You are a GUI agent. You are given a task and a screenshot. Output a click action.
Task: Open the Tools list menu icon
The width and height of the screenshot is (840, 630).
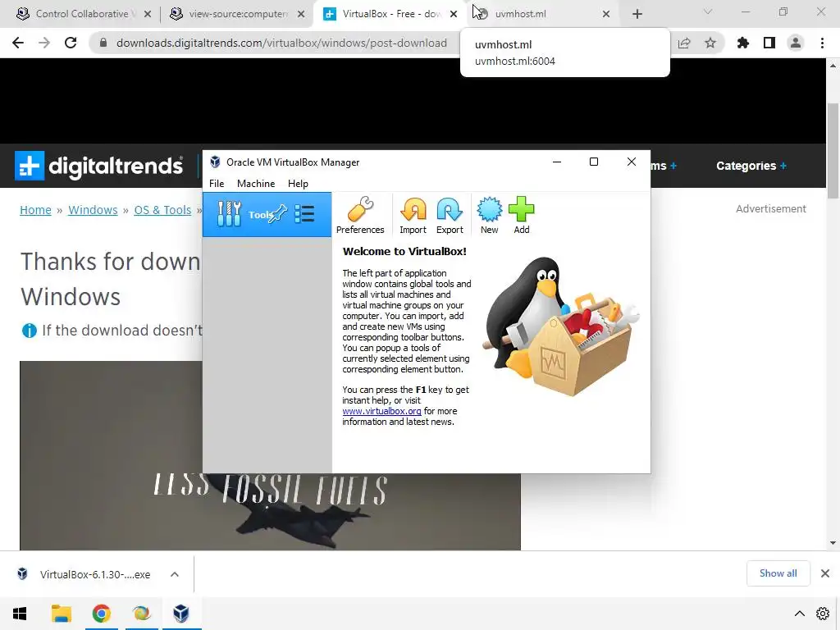[304, 214]
